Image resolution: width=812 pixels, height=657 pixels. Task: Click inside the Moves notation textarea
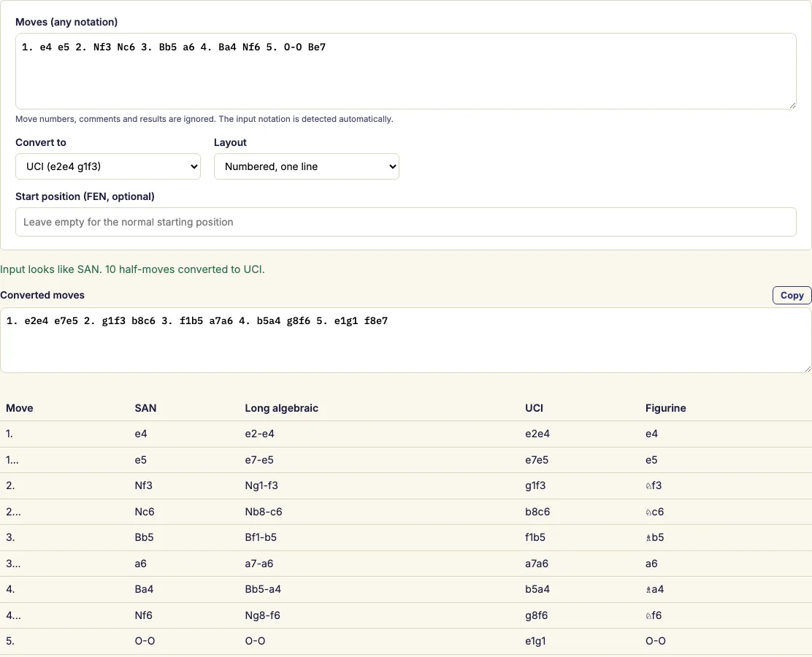point(405,71)
